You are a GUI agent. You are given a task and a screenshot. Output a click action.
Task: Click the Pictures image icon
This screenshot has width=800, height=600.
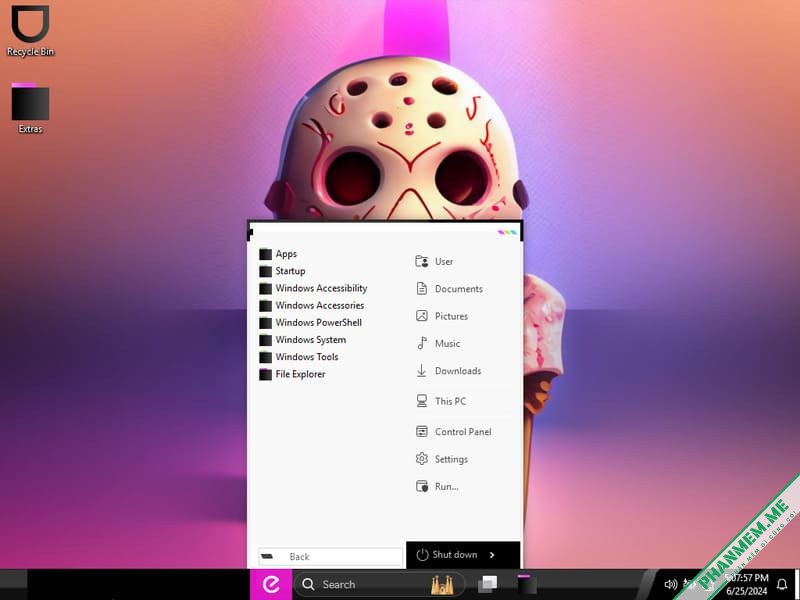click(x=421, y=316)
